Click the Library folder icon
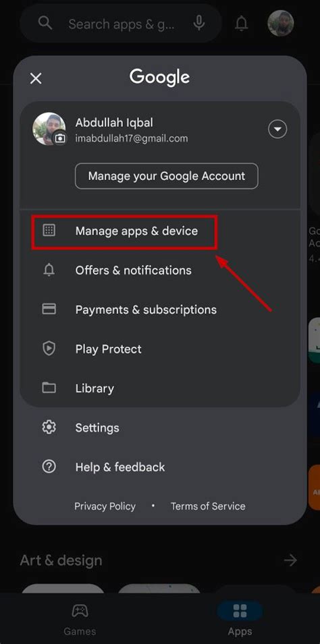320x644 pixels. (x=49, y=388)
